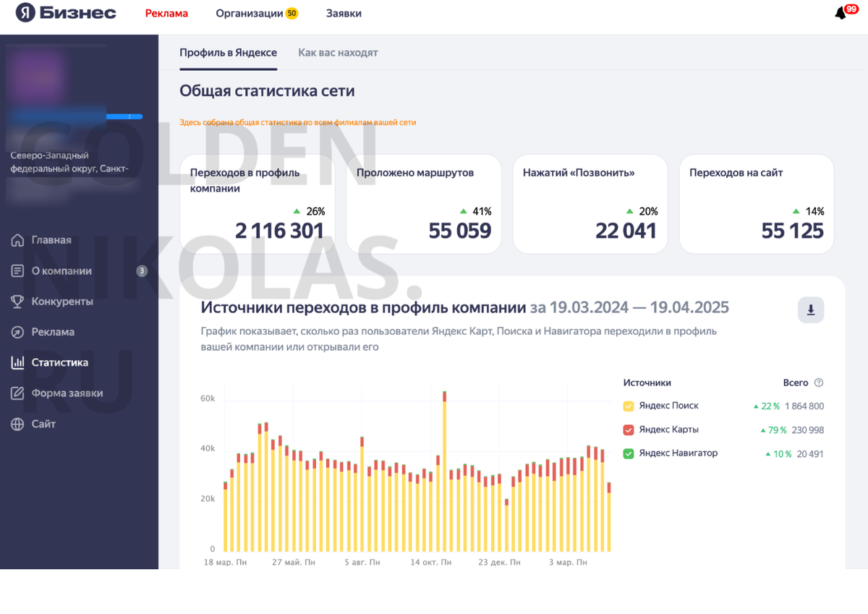Click the 55 125 site visits figure
This screenshot has width=868, height=614.
click(x=793, y=231)
